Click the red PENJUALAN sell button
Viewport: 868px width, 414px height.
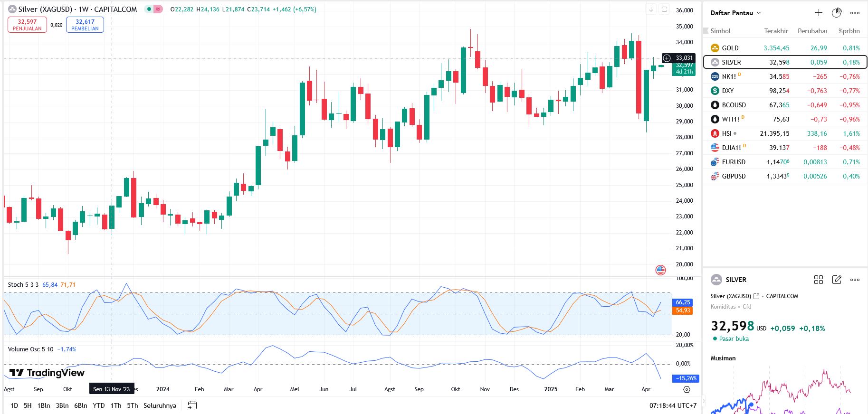tap(27, 25)
